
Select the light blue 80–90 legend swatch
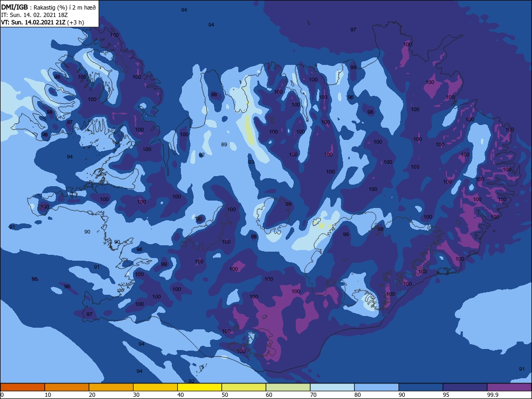(x=377, y=387)
